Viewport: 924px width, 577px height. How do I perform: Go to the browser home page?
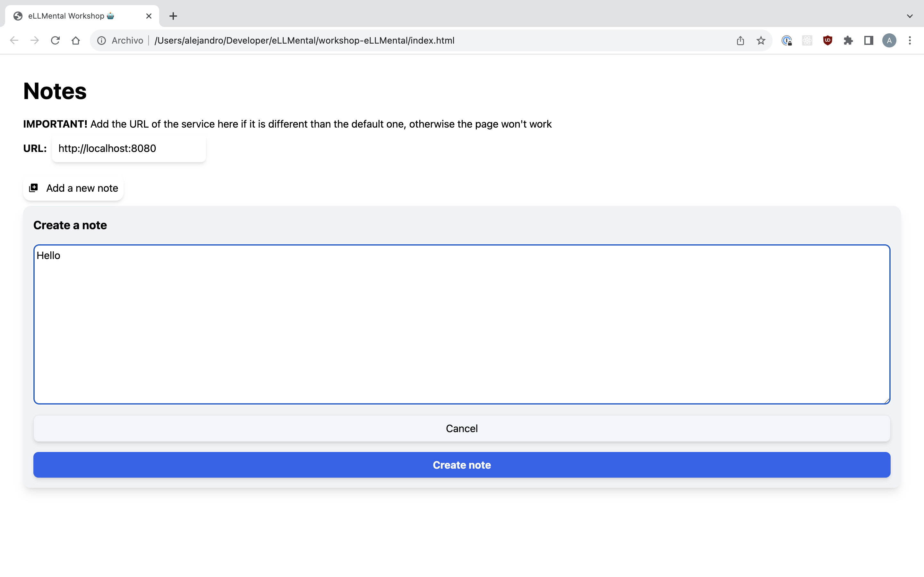point(76,40)
